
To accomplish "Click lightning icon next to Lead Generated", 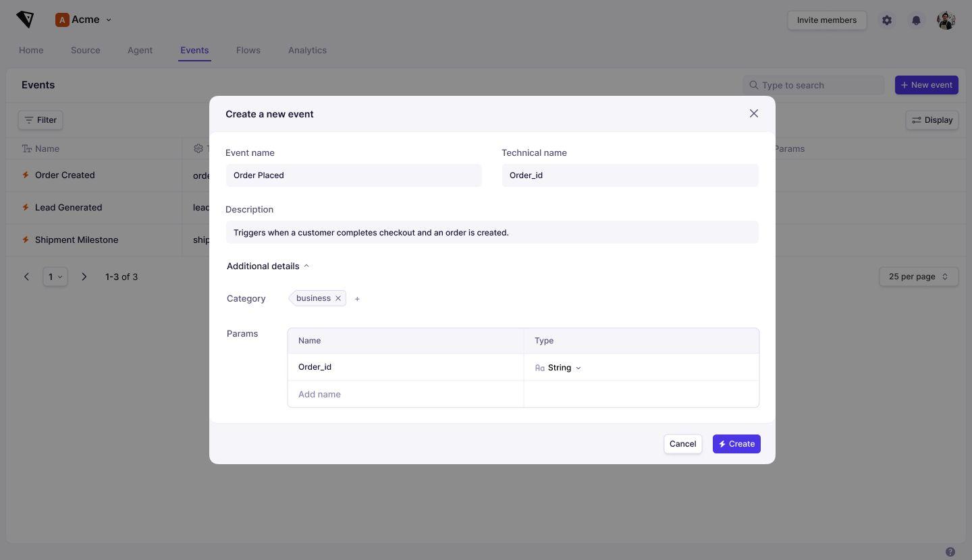I will pyautogui.click(x=26, y=207).
